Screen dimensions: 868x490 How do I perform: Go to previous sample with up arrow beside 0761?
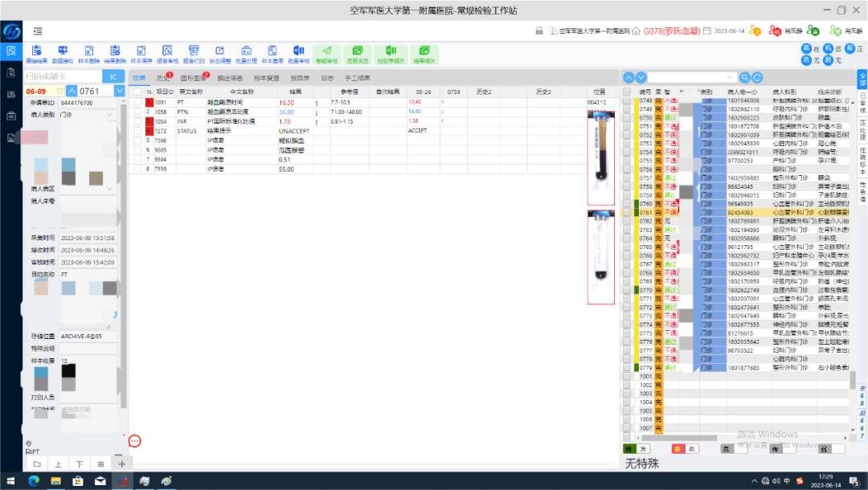pyautogui.click(x=72, y=91)
